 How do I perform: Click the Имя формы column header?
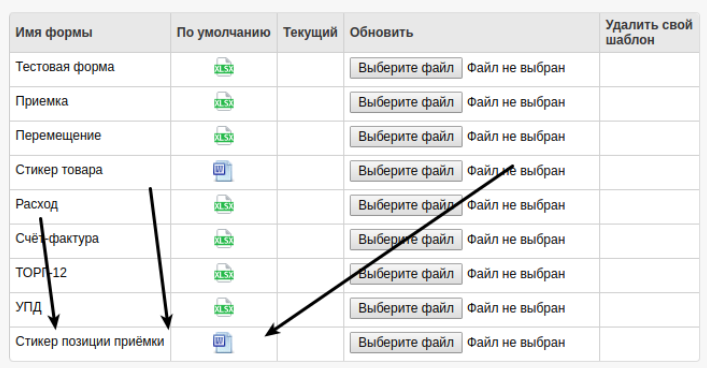point(54,32)
